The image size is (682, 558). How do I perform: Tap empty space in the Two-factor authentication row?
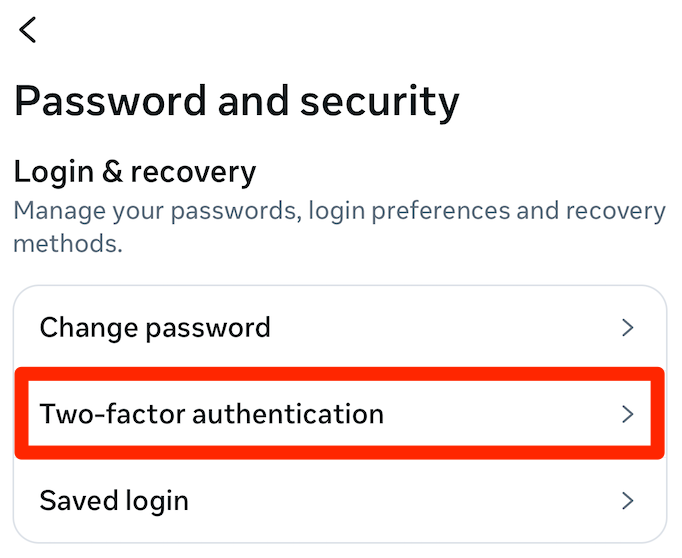(500, 414)
